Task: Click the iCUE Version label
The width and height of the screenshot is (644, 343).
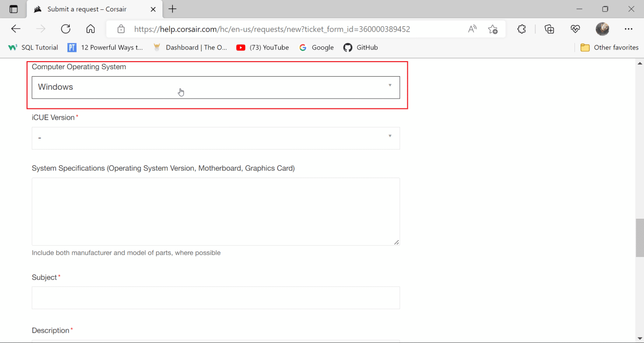Action: click(x=53, y=117)
